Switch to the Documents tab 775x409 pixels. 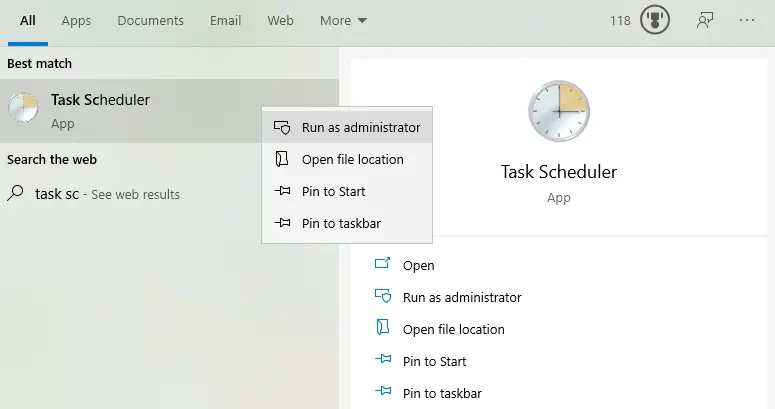pos(150,21)
